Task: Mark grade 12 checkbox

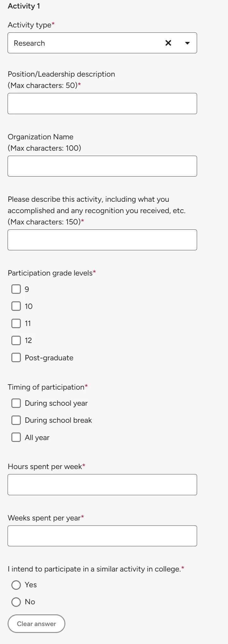Action: pyautogui.click(x=16, y=340)
